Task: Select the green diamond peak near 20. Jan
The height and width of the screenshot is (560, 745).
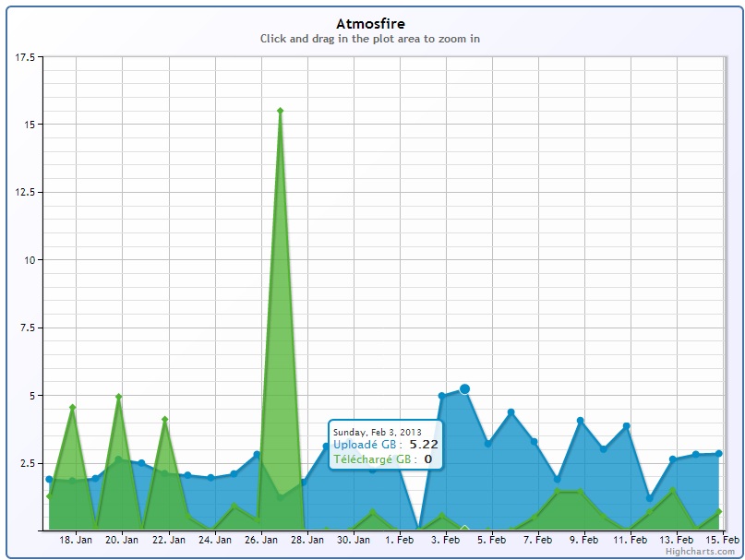Action: tap(118, 397)
